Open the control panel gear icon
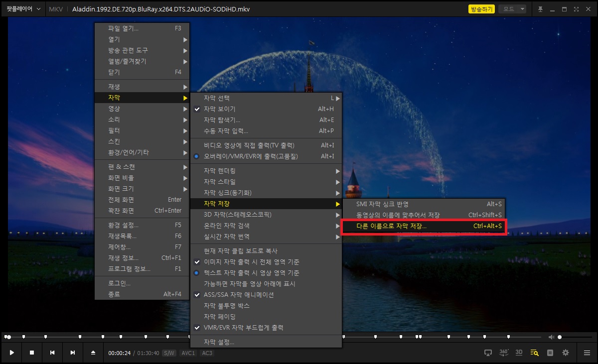The image size is (598, 364). pos(566,353)
